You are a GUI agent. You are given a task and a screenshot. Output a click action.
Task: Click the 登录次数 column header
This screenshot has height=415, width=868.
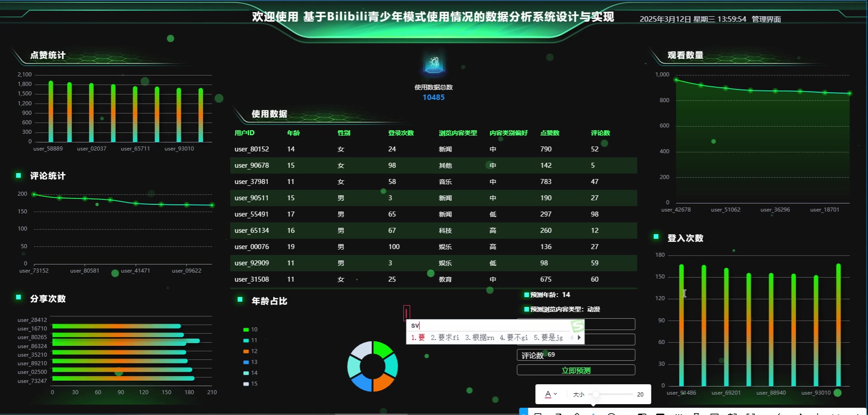(401, 133)
